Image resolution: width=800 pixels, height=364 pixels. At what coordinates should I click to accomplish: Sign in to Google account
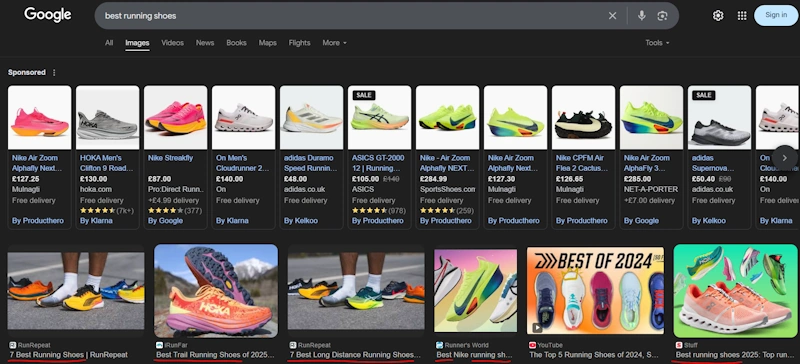point(776,15)
